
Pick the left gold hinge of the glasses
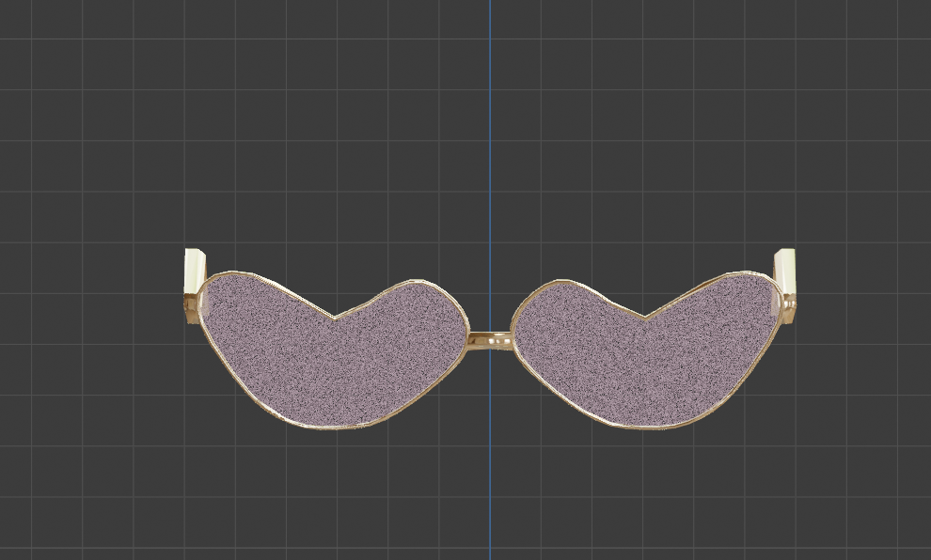coord(191,308)
